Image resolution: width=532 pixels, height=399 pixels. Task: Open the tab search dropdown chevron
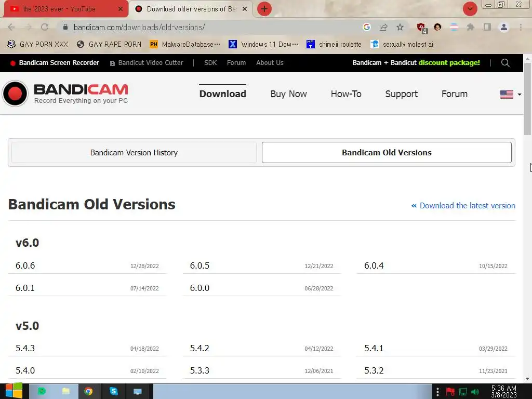(470, 9)
